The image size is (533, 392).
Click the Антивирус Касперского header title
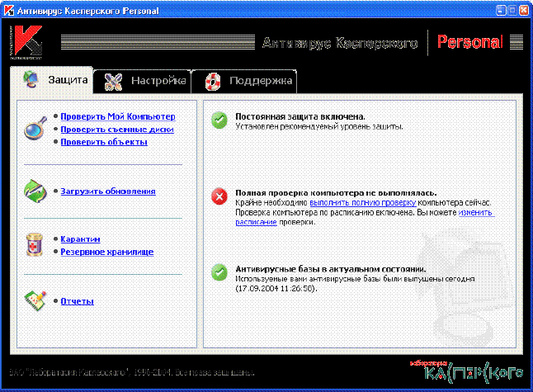coord(340,43)
